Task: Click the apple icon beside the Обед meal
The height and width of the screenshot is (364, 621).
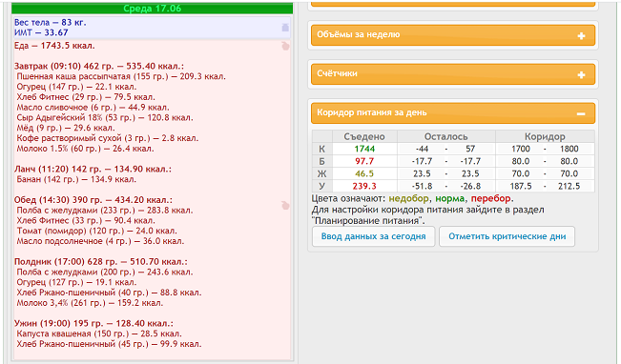Action: pyautogui.click(x=285, y=205)
